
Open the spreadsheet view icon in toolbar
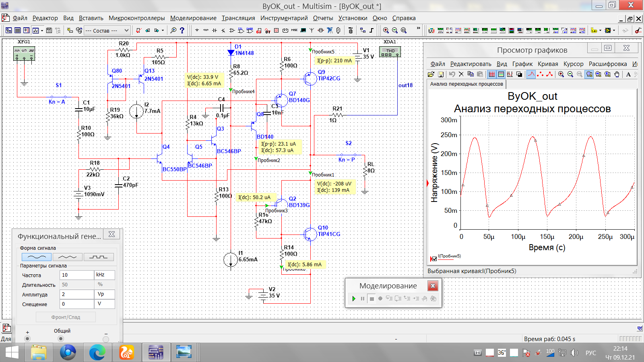tap(17, 30)
